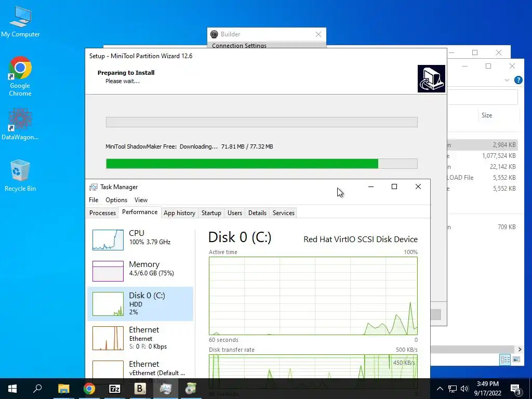This screenshot has width=532, height=399.
Task: Go to the Startup tab
Action: click(211, 212)
